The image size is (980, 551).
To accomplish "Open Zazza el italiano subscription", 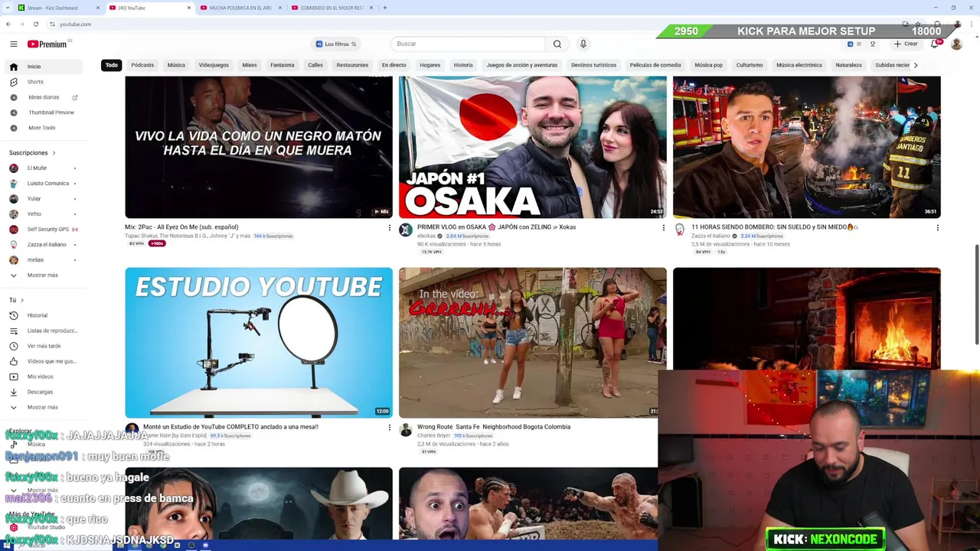I will tap(46, 245).
